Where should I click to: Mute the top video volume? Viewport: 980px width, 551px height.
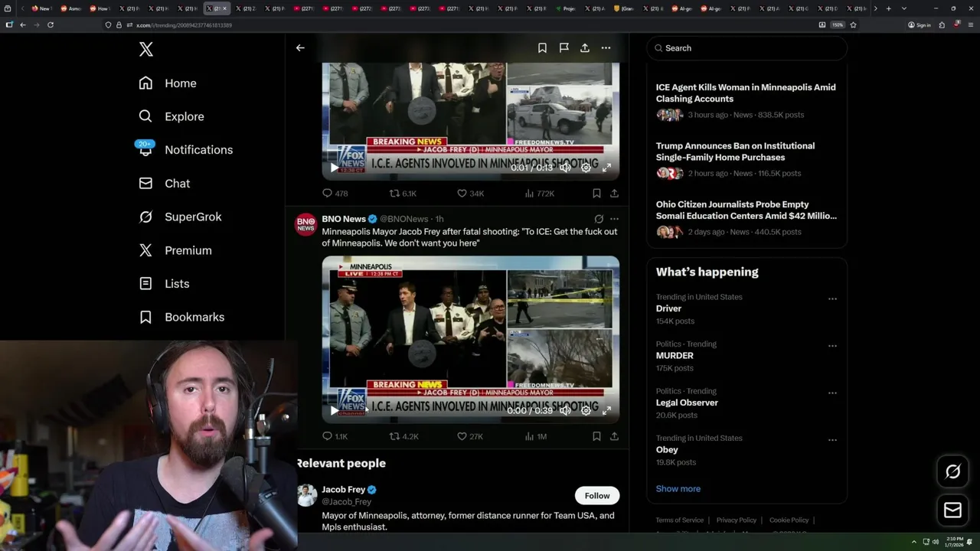[565, 168]
